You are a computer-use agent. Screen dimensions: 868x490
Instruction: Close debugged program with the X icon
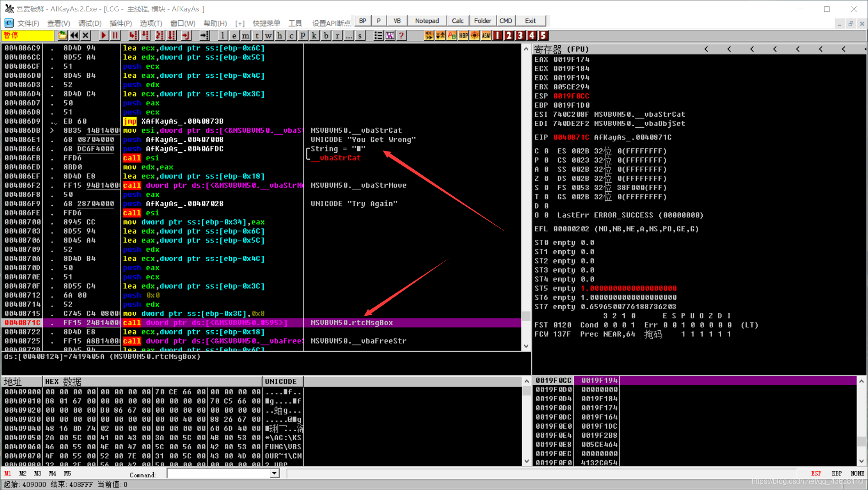(x=86, y=36)
